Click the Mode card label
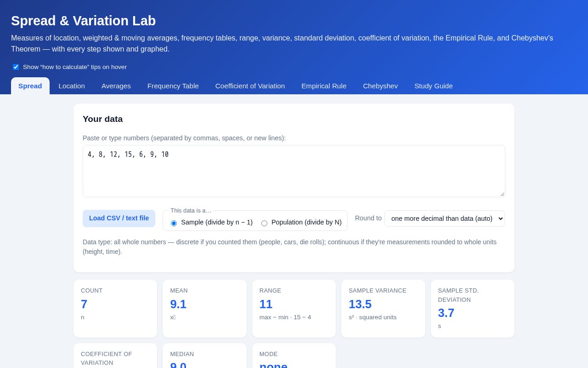Viewport: 588px width, 368px height. click(x=269, y=354)
